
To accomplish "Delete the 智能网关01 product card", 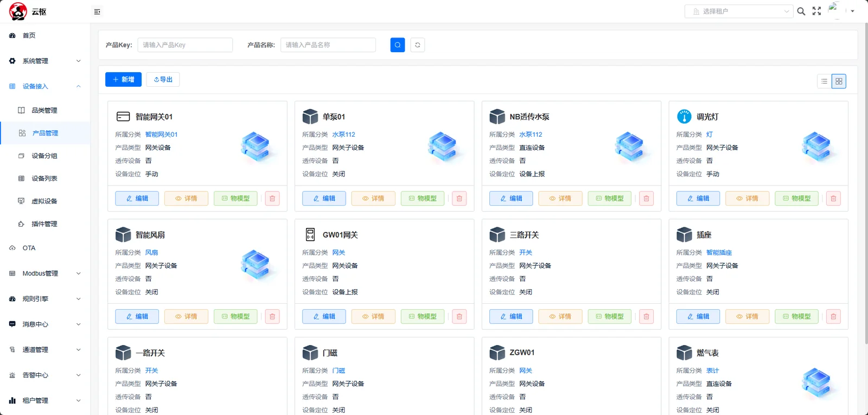I will pyautogui.click(x=272, y=199).
